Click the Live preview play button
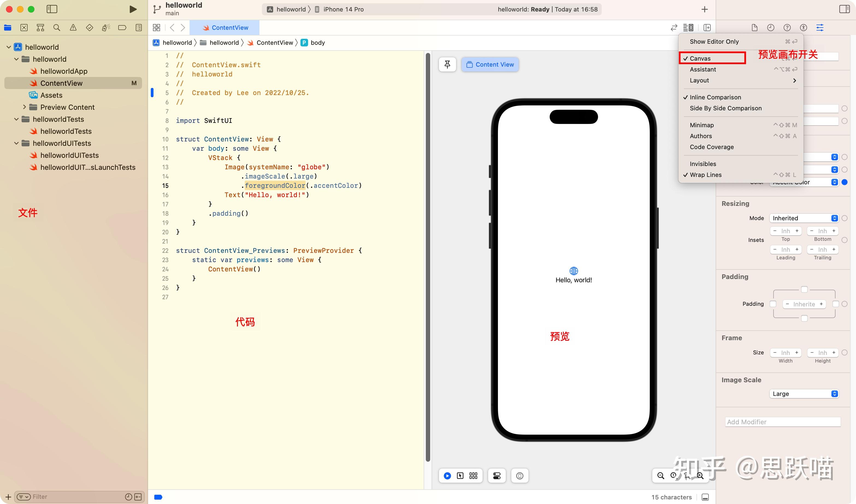Screen dimensions: 856x504 [447, 476]
